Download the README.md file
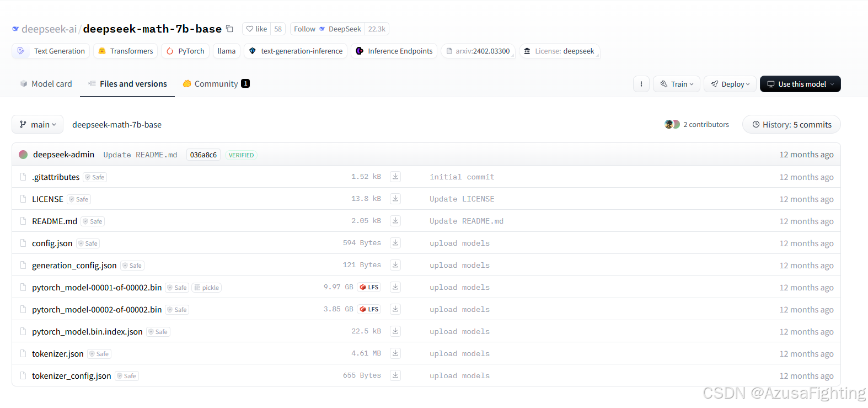This screenshot has width=868, height=408. pos(395,221)
